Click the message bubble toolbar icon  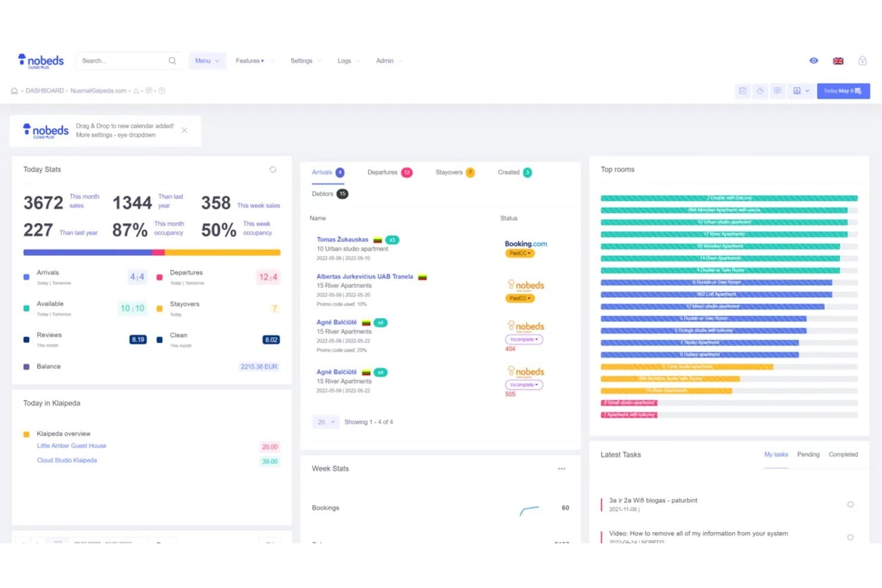777,91
